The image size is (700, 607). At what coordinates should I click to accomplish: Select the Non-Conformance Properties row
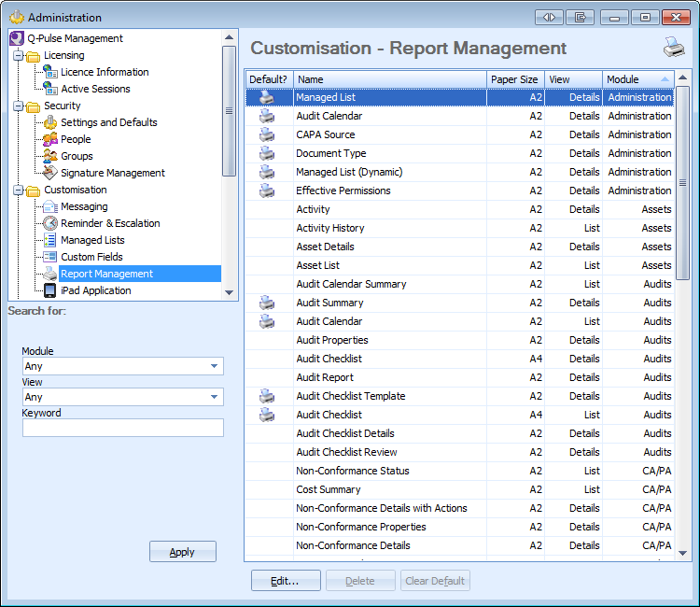(x=460, y=527)
